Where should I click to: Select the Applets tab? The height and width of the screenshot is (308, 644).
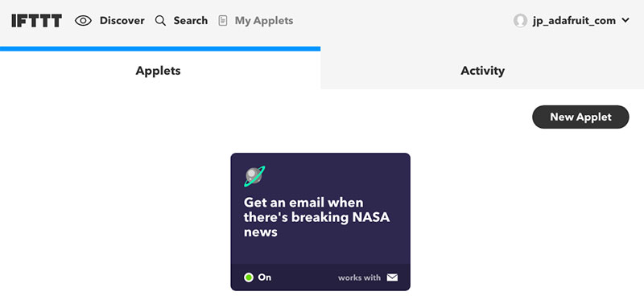[158, 71]
